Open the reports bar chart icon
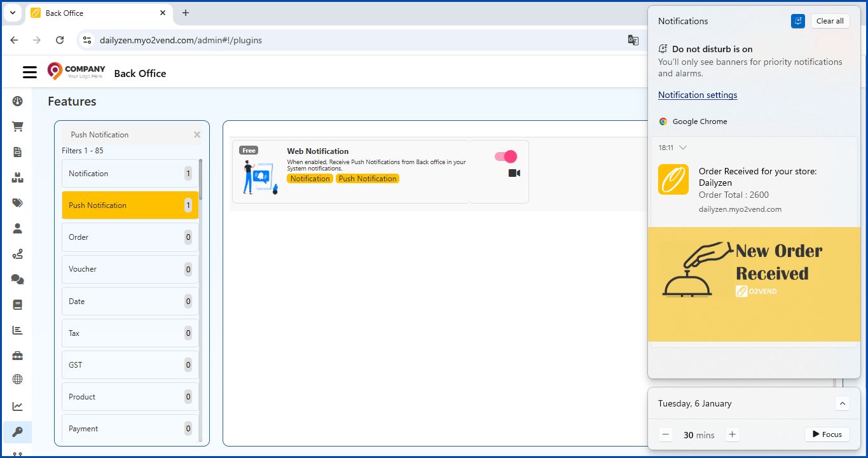 [17, 330]
